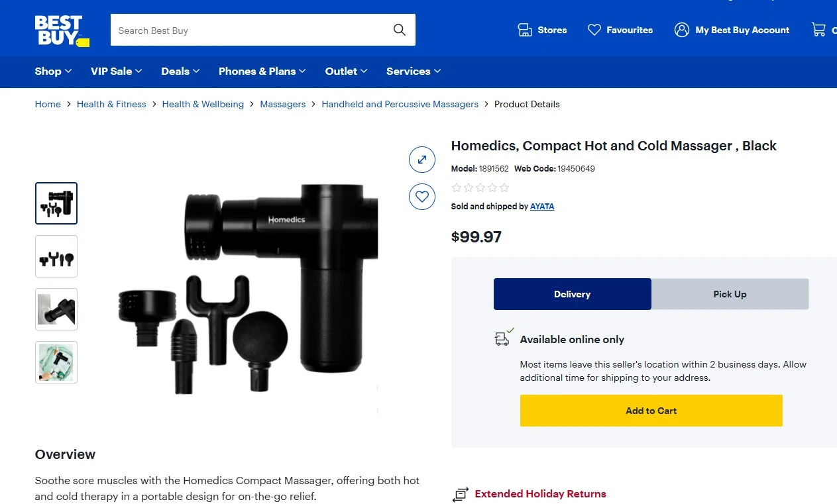Click the search magnifier icon
837x504 pixels.
click(x=399, y=30)
